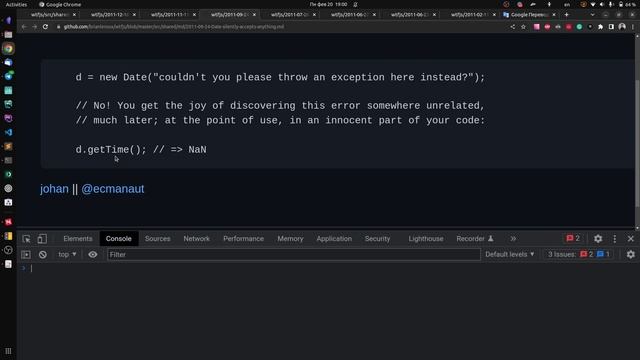Open DevTools three-dot customize menu

coord(615,239)
